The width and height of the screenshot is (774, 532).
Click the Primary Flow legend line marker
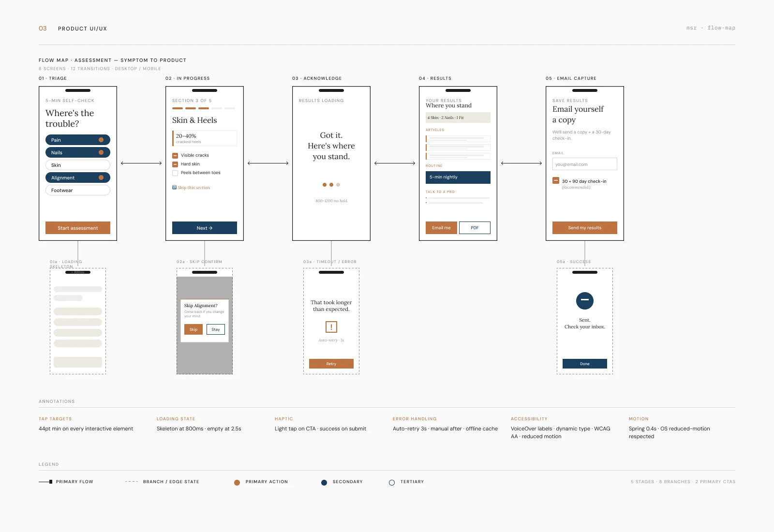coord(45,482)
